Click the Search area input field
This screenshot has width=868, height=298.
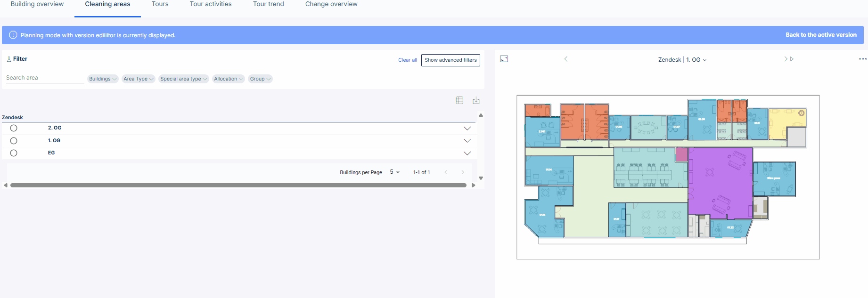45,78
